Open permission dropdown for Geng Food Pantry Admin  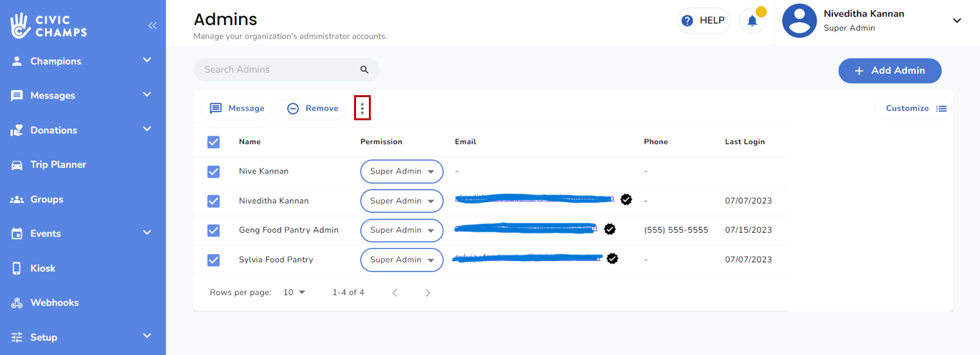click(402, 230)
